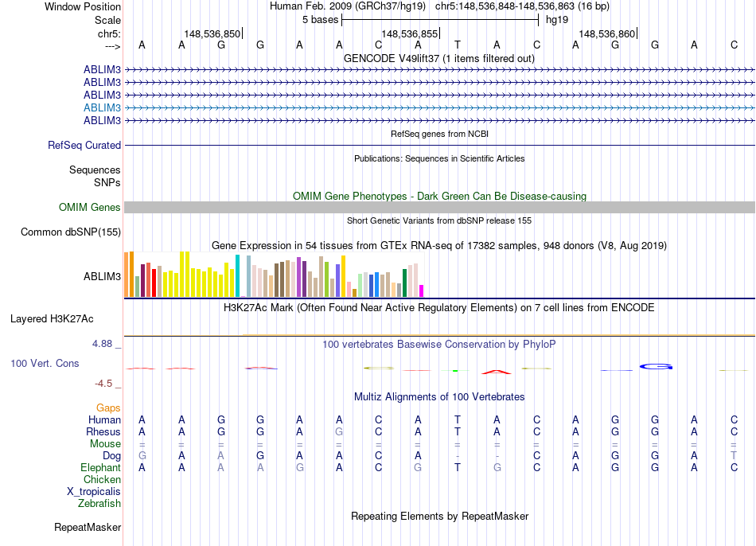
Task: Click the Layered H3K27Ac track label
Action: (x=52, y=319)
